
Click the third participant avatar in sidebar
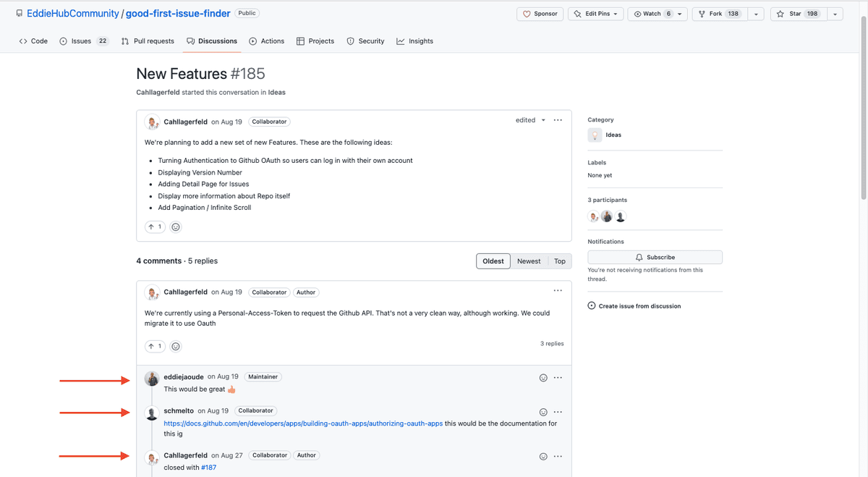pos(621,216)
